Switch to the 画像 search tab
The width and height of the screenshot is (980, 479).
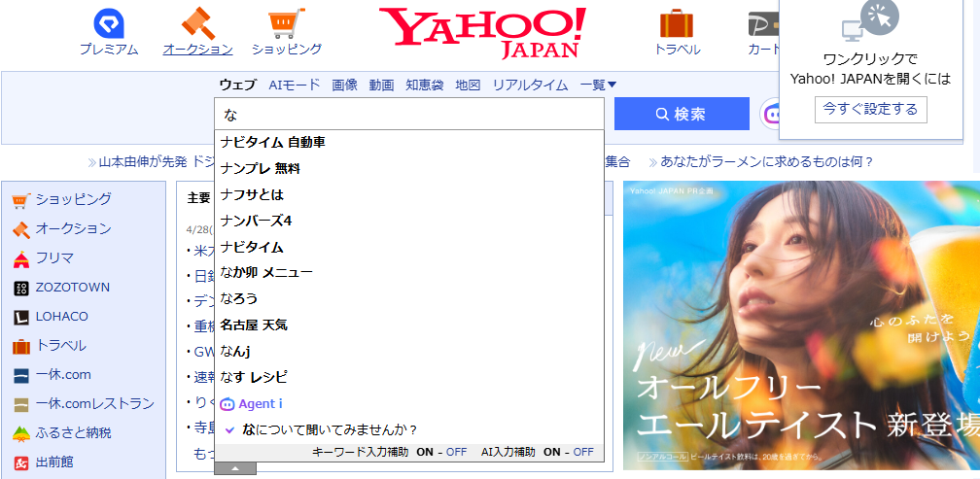click(344, 85)
